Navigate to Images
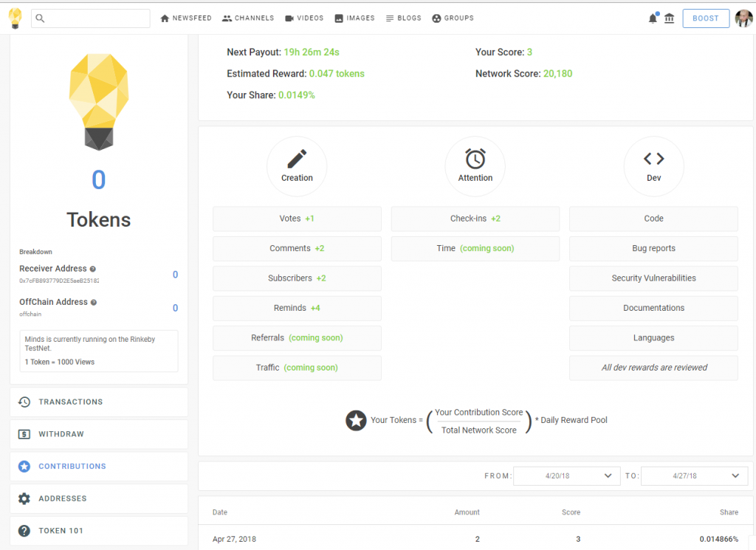The height and width of the screenshot is (550, 756). (x=355, y=18)
